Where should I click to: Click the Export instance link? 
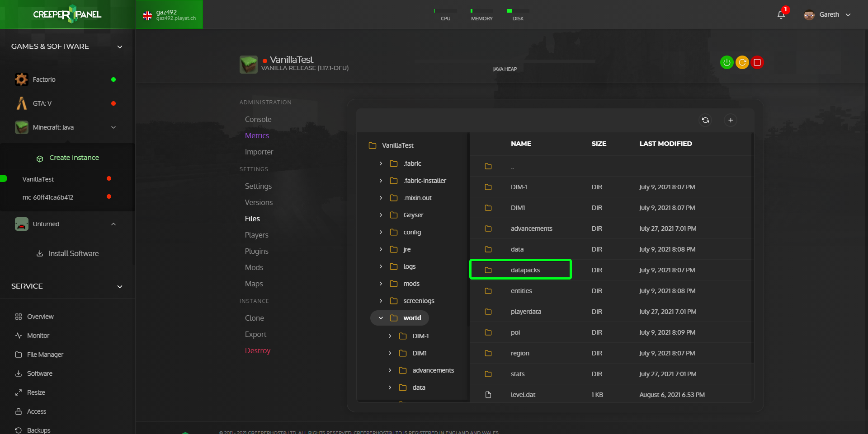click(x=255, y=334)
